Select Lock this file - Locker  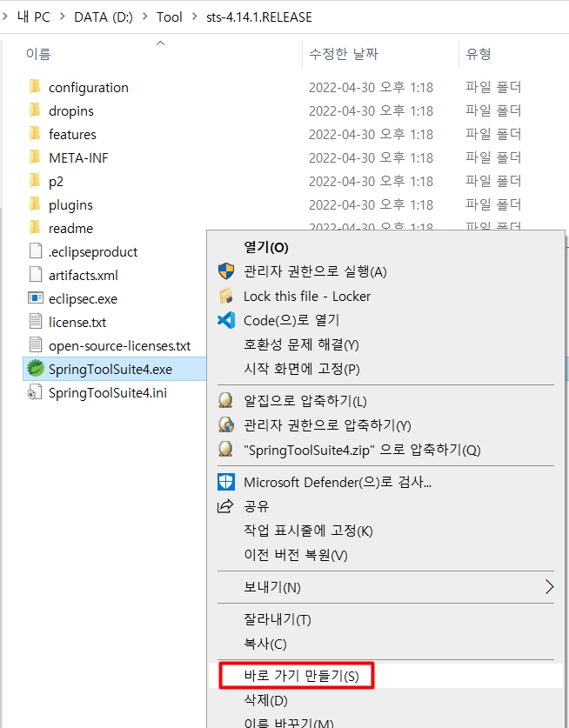[x=385, y=297]
